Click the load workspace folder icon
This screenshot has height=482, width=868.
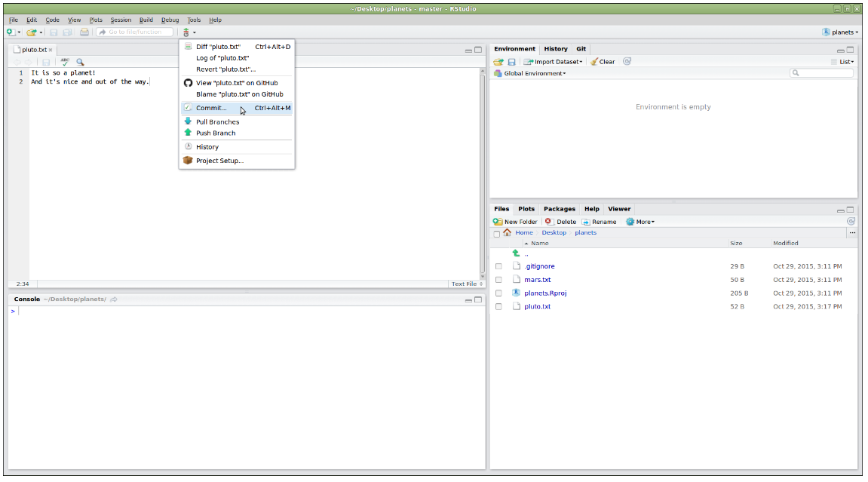(x=498, y=62)
